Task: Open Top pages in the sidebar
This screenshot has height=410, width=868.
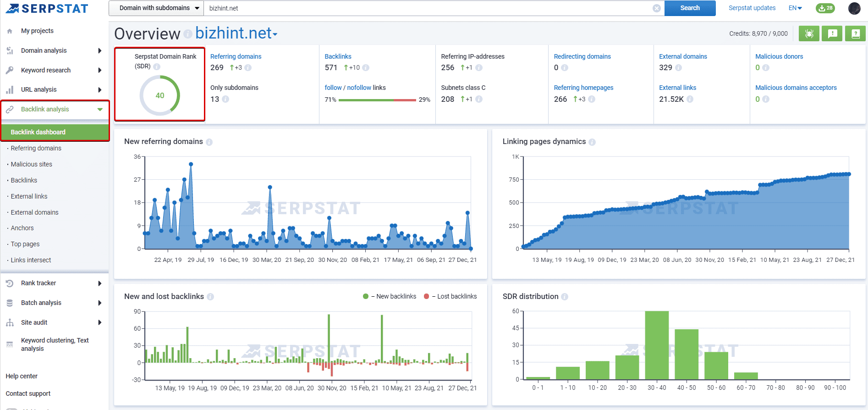Action: pyautogui.click(x=25, y=244)
